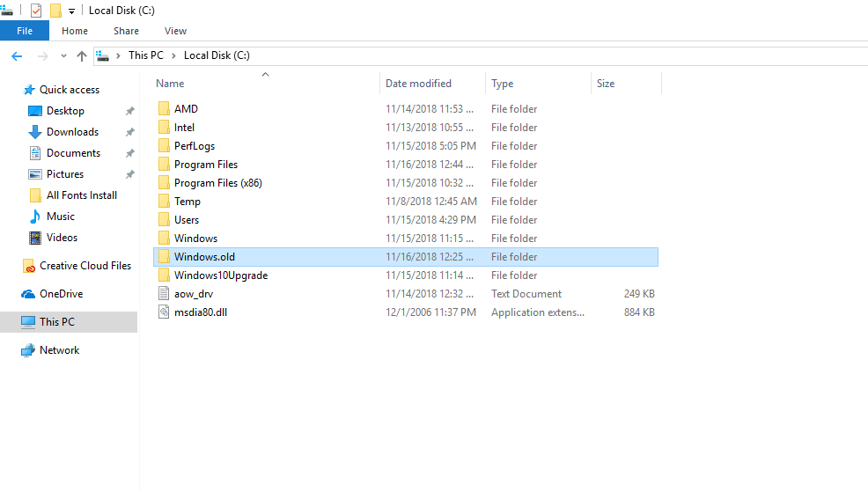The image size is (868, 492).
Task: Go up one level with the Up arrow
Action: (82, 56)
